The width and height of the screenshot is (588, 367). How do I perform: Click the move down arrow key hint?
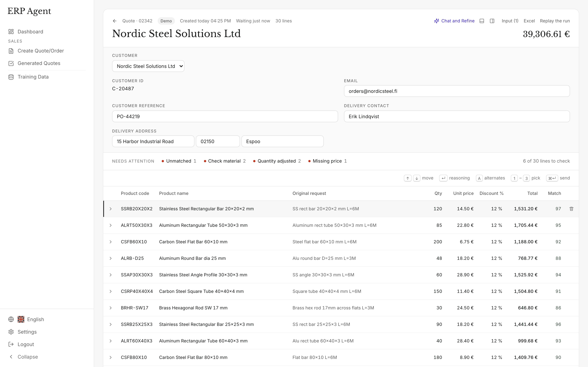point(416,178)
